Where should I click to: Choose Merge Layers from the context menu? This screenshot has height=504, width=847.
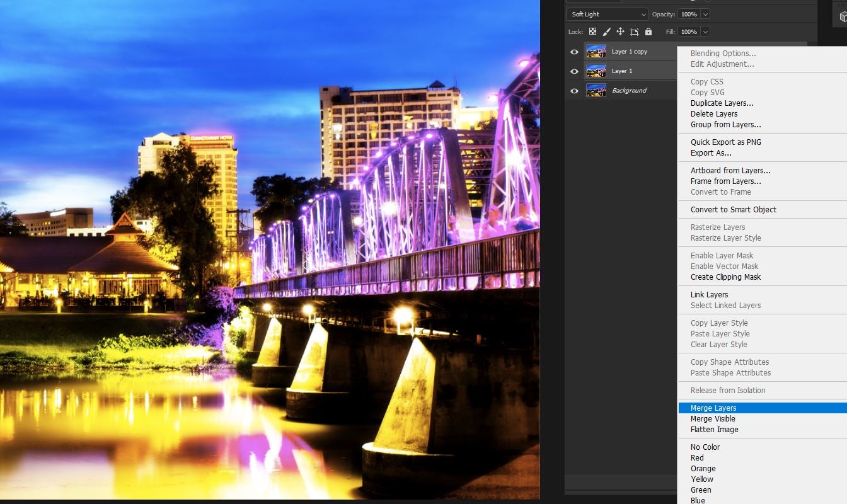click(713, 408)
